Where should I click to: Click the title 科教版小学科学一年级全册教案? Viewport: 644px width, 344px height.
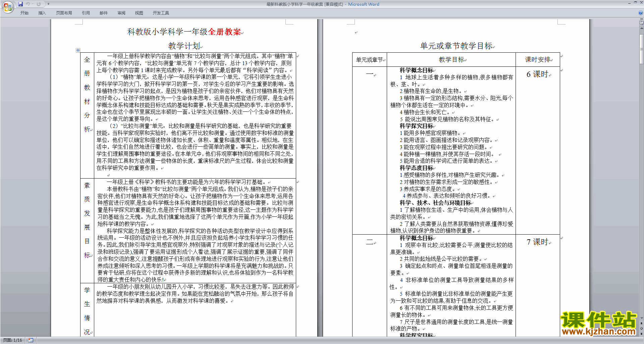(184, 32)
